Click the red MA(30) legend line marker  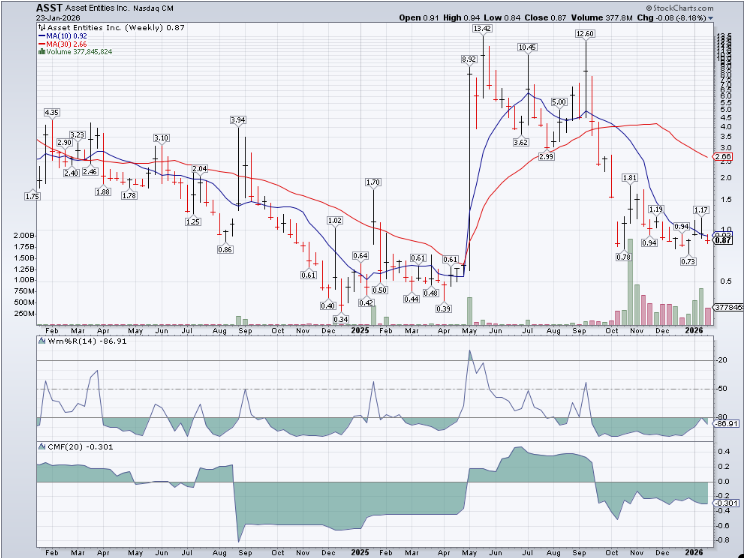coord(40,44)
